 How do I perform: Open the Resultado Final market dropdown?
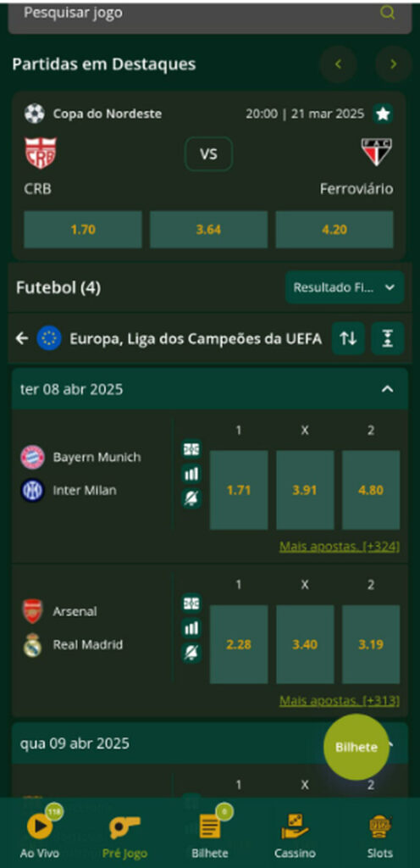coord(345,287)
